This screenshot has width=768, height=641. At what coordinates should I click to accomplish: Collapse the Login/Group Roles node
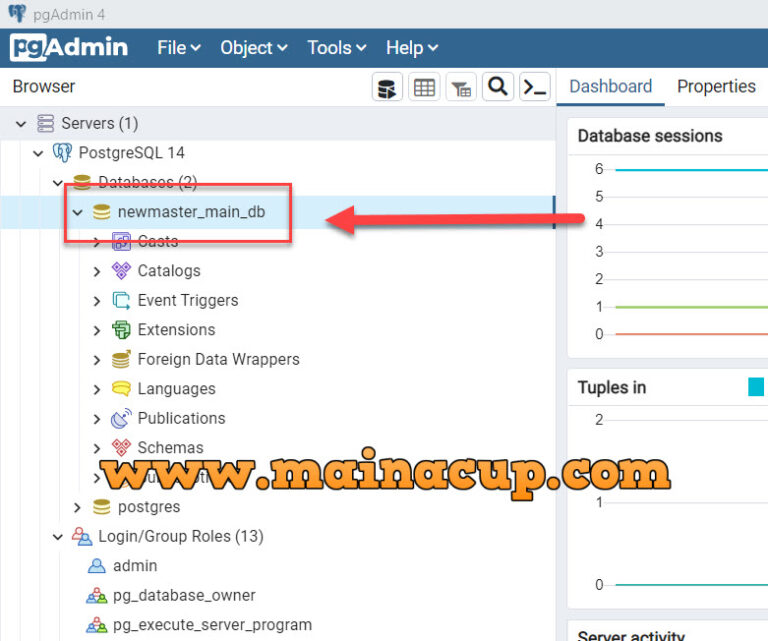click(58, 537)
